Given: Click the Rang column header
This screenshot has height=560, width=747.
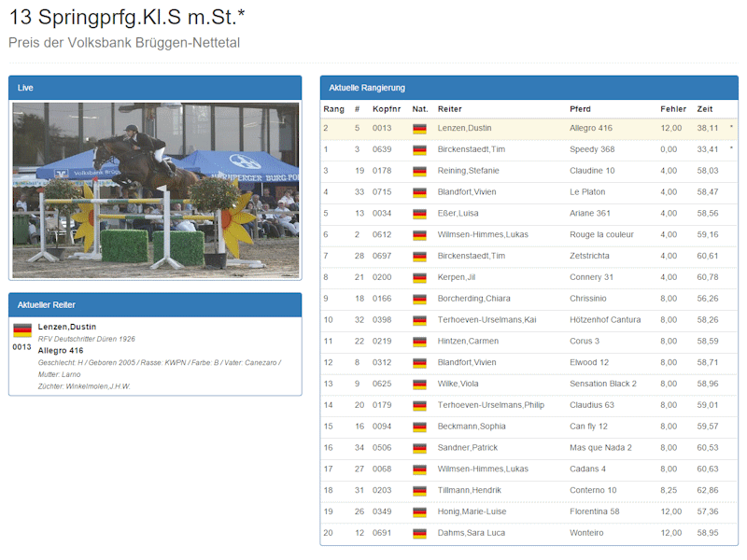Looking at the screenshot, I should pyautogui.click(x=333, y=109).
